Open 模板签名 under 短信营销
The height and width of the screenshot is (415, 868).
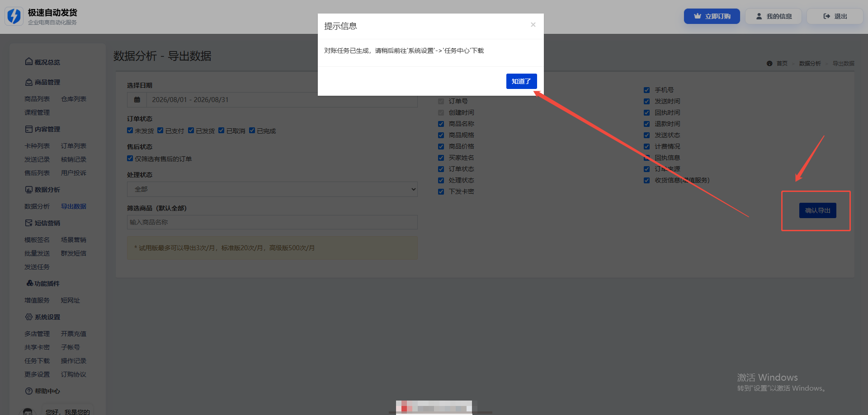(37, 240)
